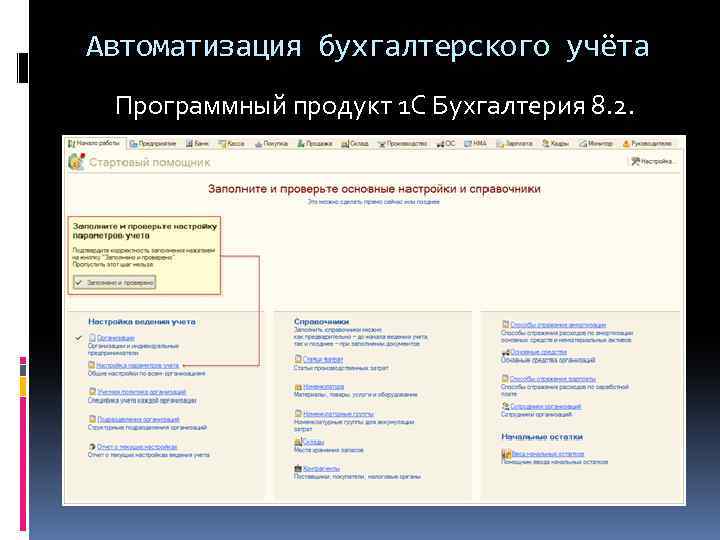Screen dimensions: 720x540
Task: Switch to the Начало работы tab
Action: click(94, 143)
